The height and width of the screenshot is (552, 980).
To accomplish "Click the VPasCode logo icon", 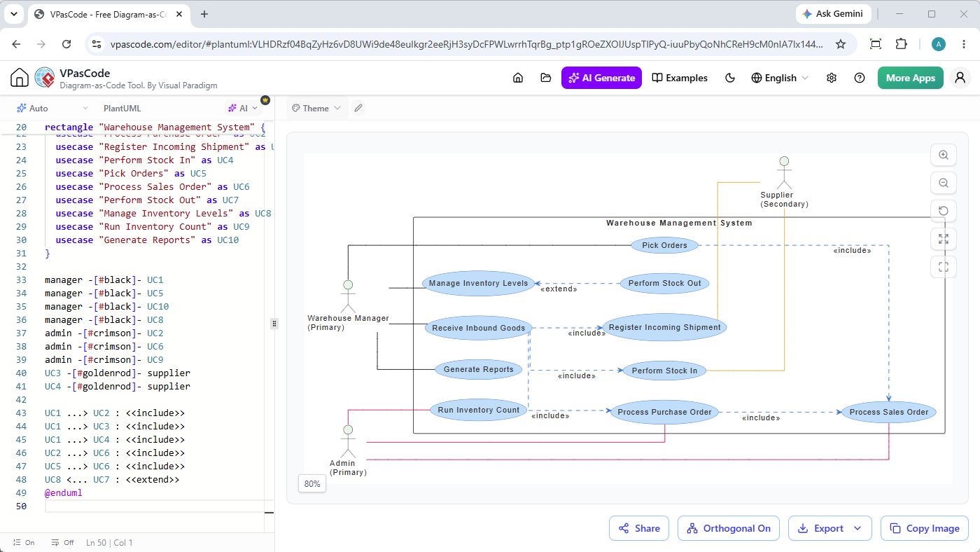I will tap(44, 77).
